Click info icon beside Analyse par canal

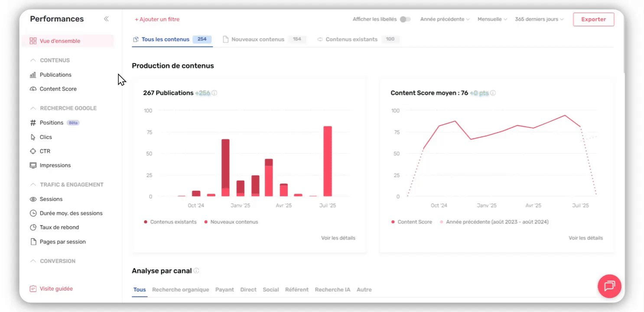tap(196, 271)
